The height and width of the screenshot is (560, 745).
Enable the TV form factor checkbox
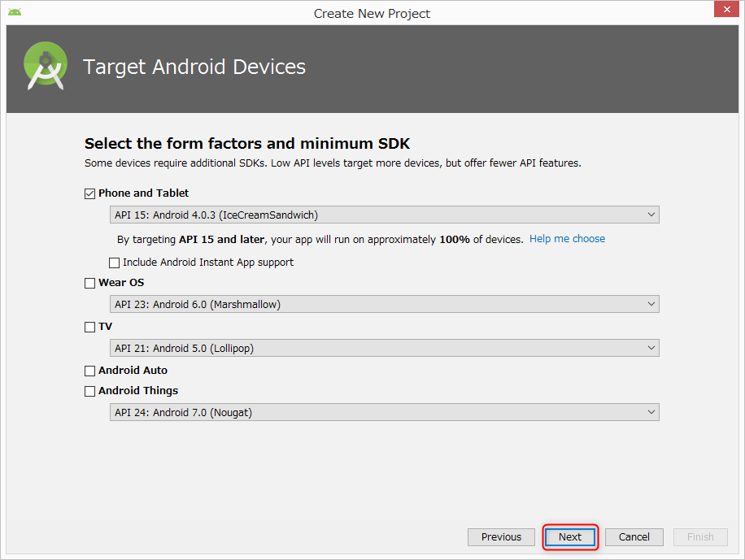point(89,327)
